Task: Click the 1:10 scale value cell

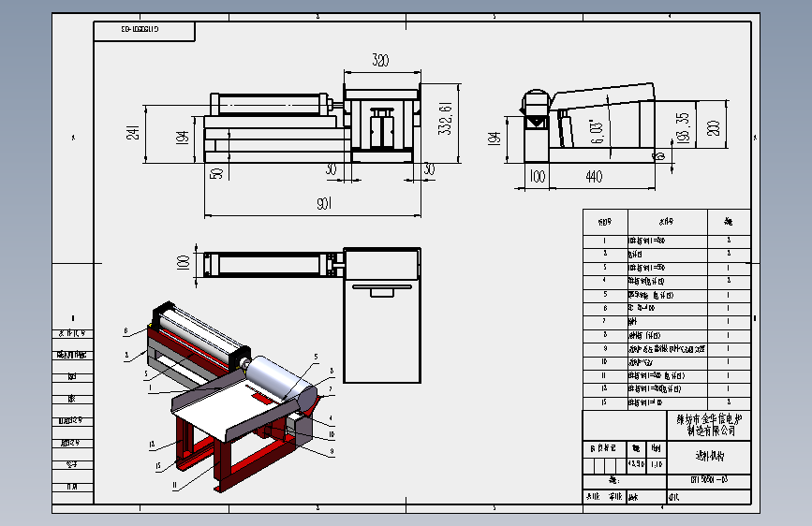Action: point(657,464)
